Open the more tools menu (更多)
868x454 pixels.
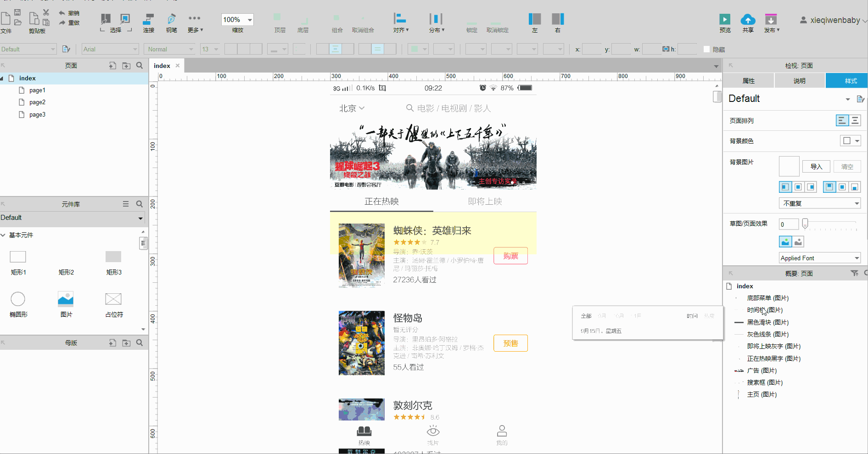[x=195, y=22]
